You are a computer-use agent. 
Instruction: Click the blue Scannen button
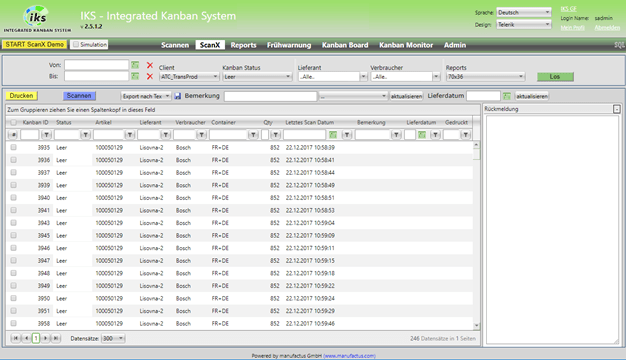[x=79, y=96]
